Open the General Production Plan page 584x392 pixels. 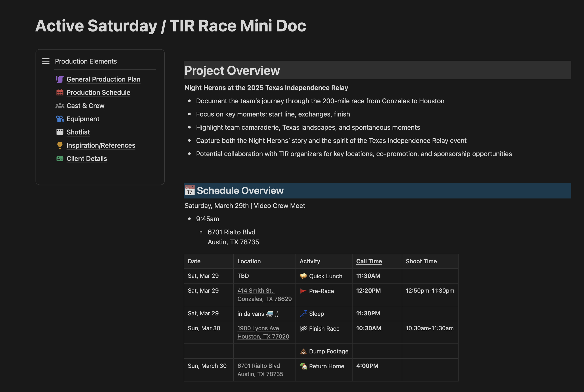pyautogui.click(x=103, y=79)
